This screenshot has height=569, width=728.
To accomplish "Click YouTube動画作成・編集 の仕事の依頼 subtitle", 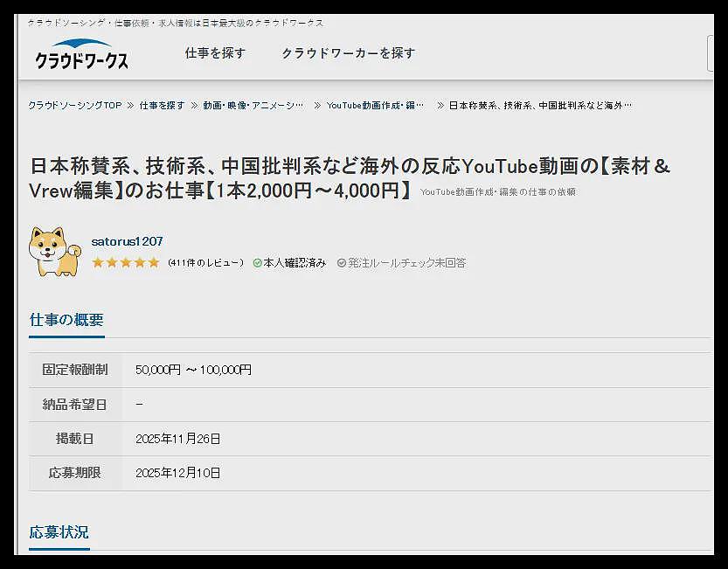I will point(498,191).
